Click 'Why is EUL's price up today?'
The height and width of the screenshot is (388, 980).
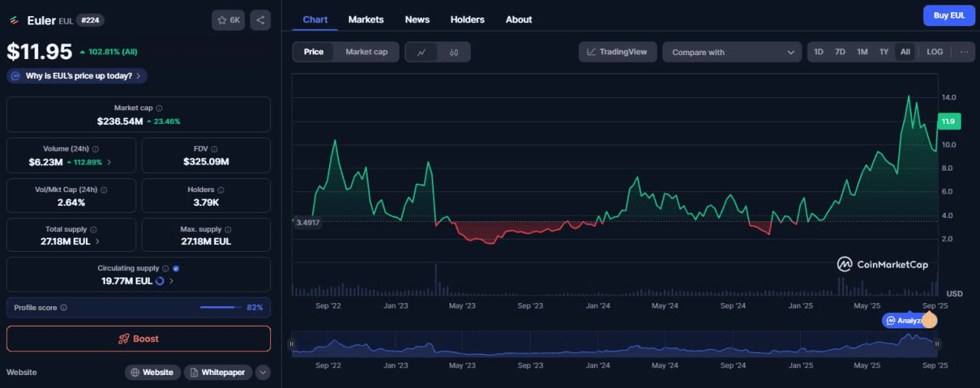click(x=77, y=76)
